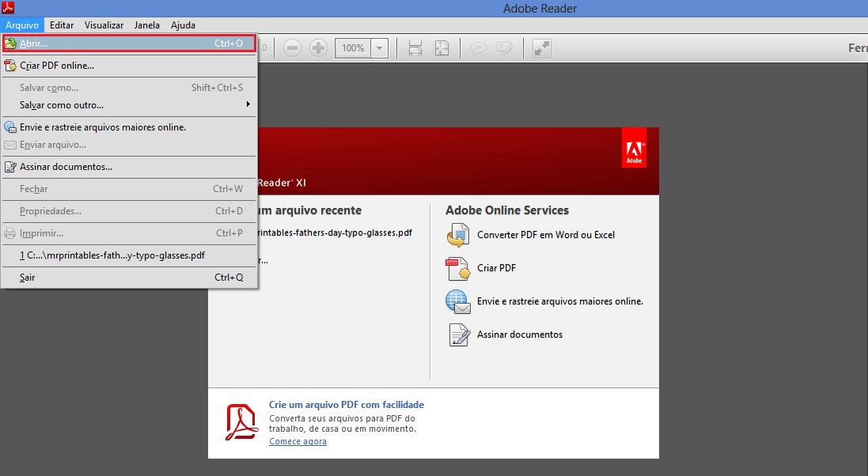868x476 pixels.
Task: Open recent file entry in Arquivo menu
Action: 112,255
